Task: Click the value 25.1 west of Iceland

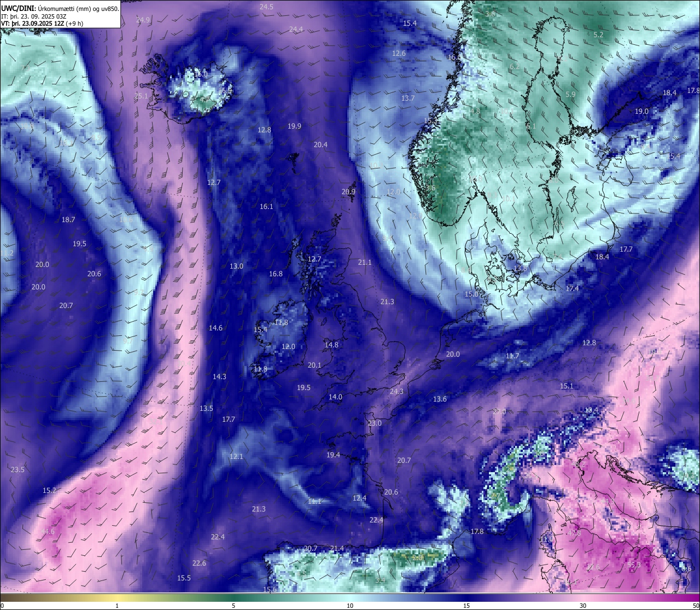Action: 141,96
